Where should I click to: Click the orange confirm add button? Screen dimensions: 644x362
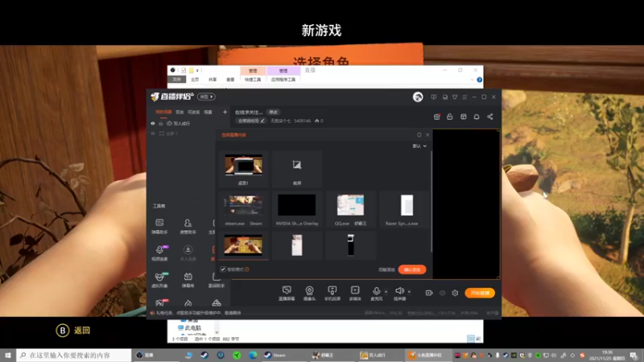click(x=412, y=269)
